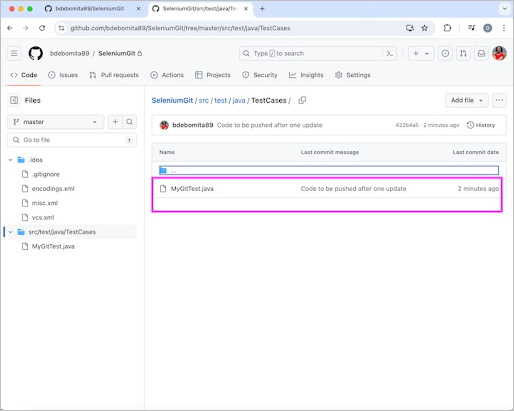The width and height of the screenshot is (514, 411).
Task: Copy the path with the copy icon
Action: pos(302,100)
